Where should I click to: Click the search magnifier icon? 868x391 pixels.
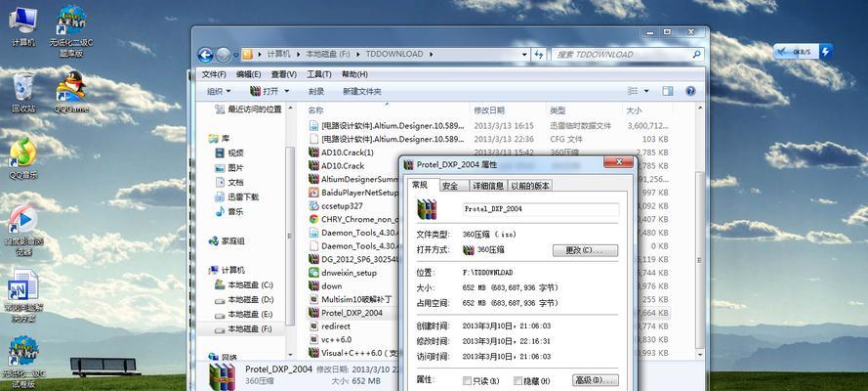tap(696, 55)
